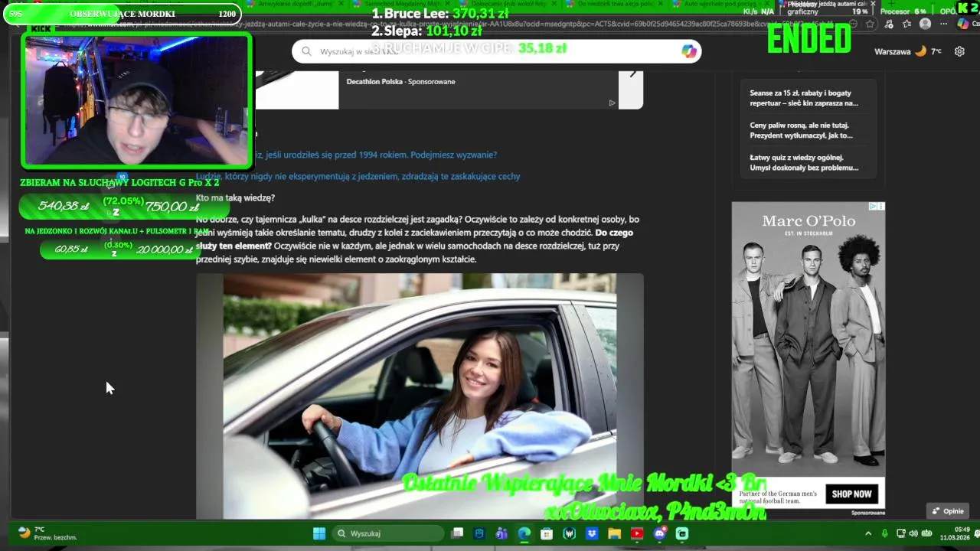This screenshot has height=551, width=980.
Task: Open the 'Łatwy quiz z wiedzy ogólnej' link
Action: [x=804, y=162]
